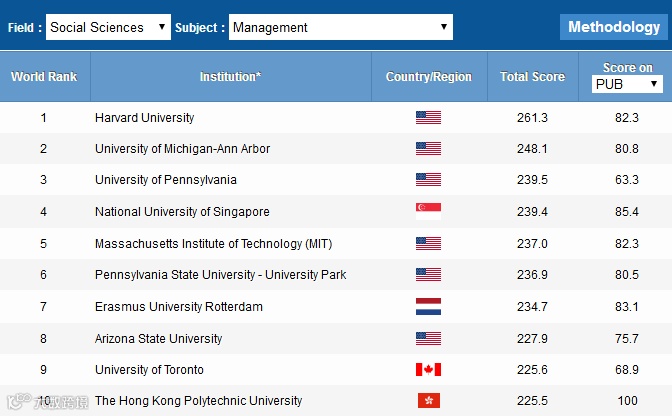Click the US flag in Harvard University row
The image size is (672, 416).
pos(428,117)
